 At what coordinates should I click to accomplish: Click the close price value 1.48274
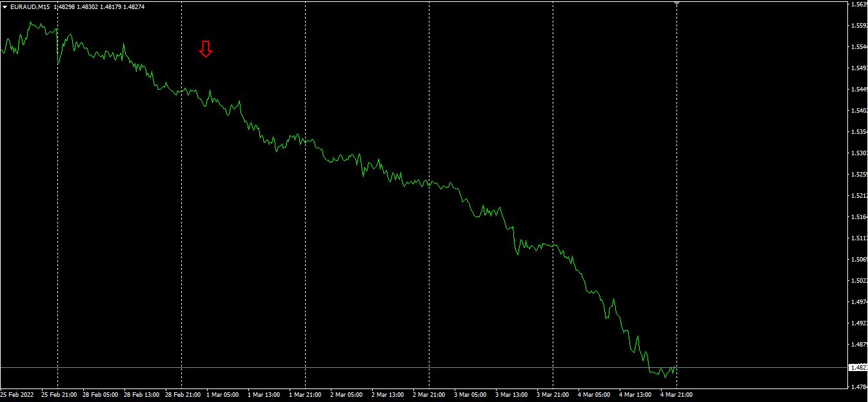click(x=135, y=7)
